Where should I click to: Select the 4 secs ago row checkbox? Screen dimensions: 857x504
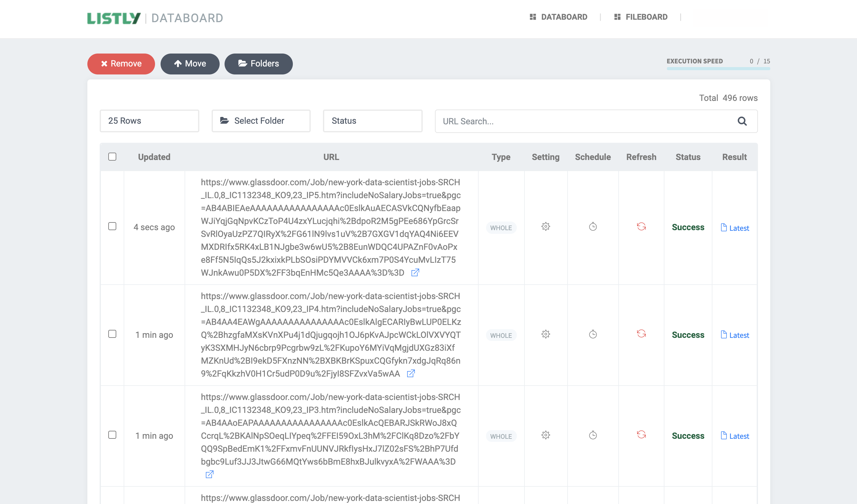112,226
